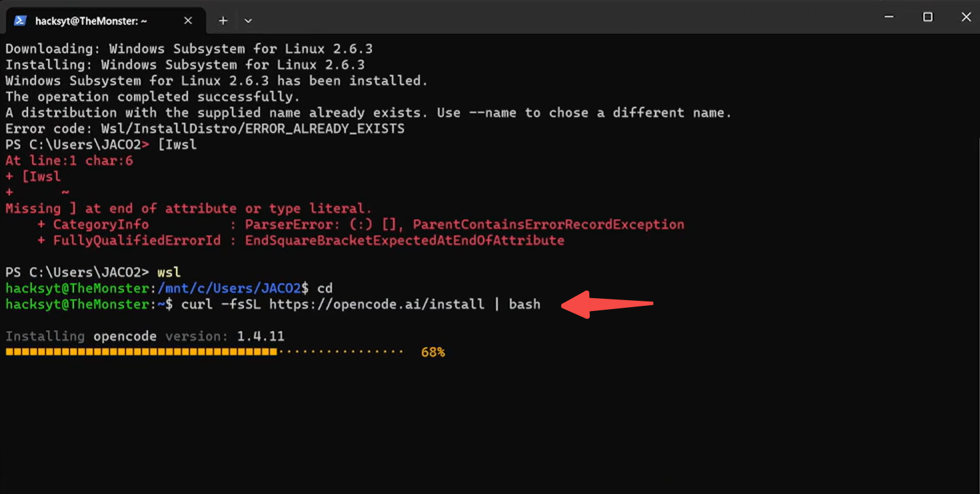The height and width of the screenshot is (494, 980).
Task: Click the ERROR_ALREADY_EXISTS error code line
Action: click(x=205, y=129)
